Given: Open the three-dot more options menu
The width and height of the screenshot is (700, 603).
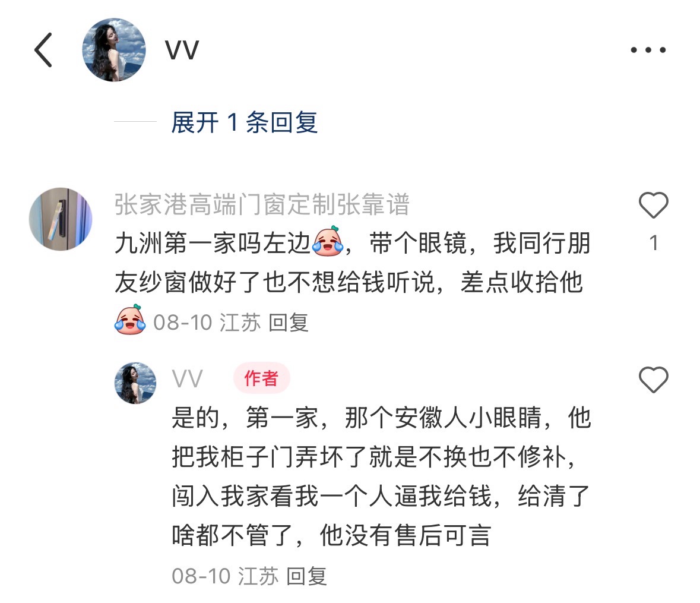Looking at the screenshot, I should (648, 50).
